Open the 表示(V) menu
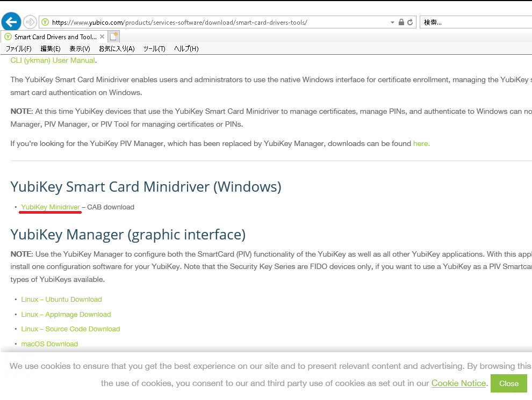The width and height of the screenshot is (532, 400). coord(80,49)
